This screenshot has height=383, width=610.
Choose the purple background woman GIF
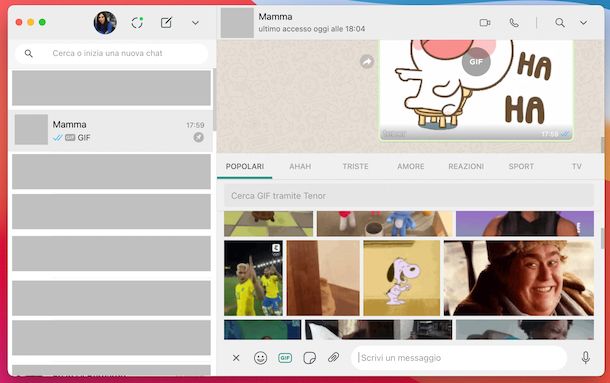tap(525, 224)
